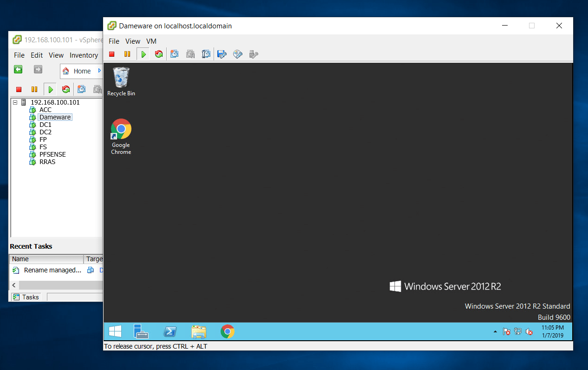Click the Revert to snapshot icon in the console toolbar

[x=190, y=54]
